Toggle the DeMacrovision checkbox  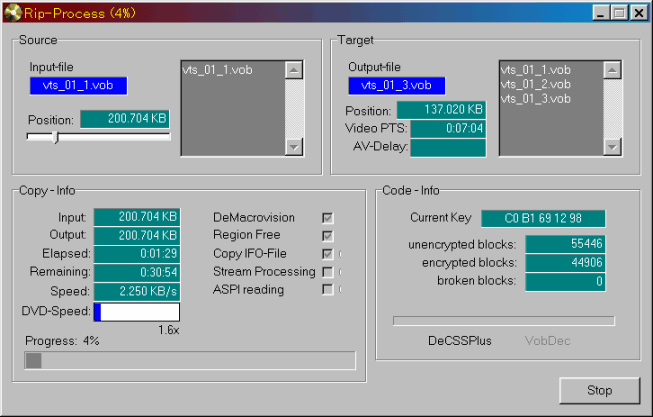327,217
